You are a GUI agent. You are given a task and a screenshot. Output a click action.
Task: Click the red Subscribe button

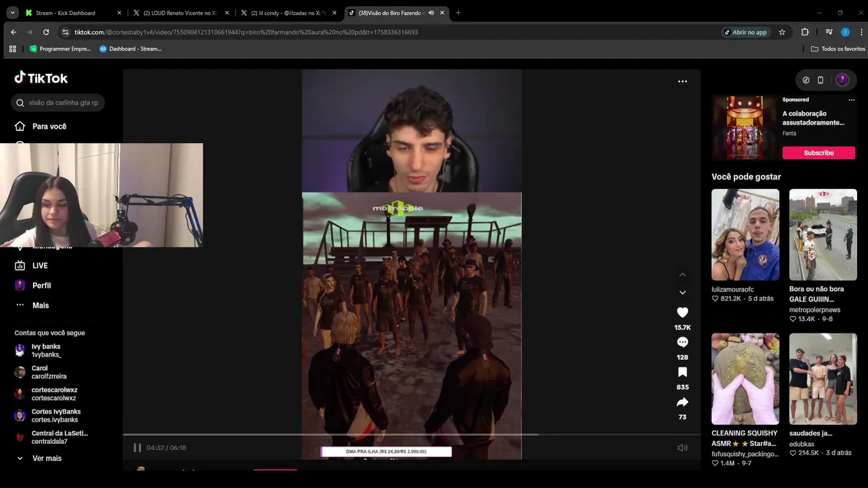818,152
